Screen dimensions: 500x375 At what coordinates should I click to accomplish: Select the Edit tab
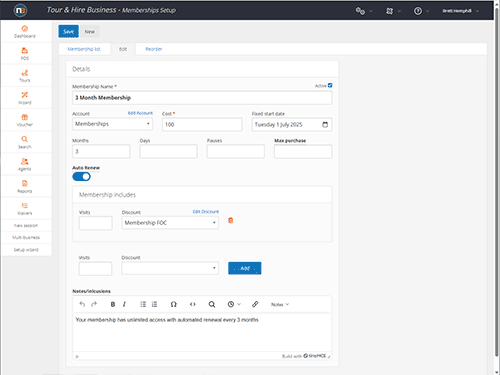click(x=123, y=49)
